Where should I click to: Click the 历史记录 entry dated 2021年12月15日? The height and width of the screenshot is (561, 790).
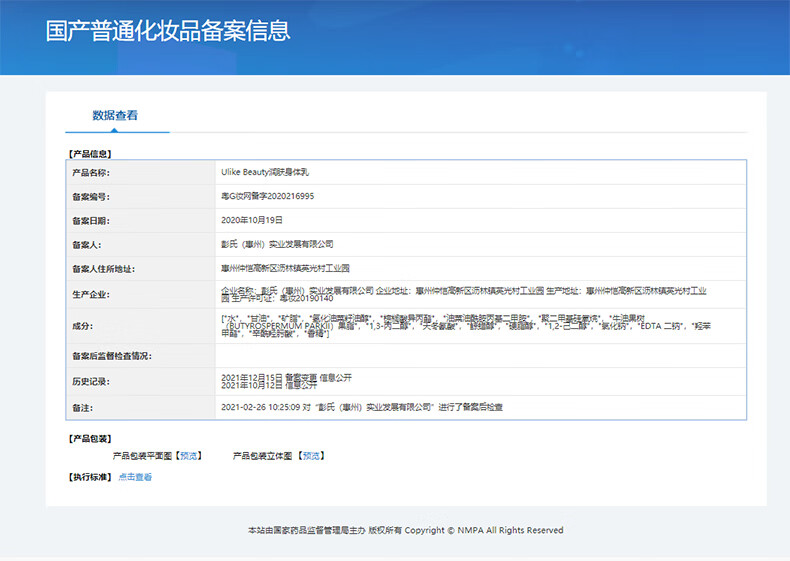coord(285,377)
